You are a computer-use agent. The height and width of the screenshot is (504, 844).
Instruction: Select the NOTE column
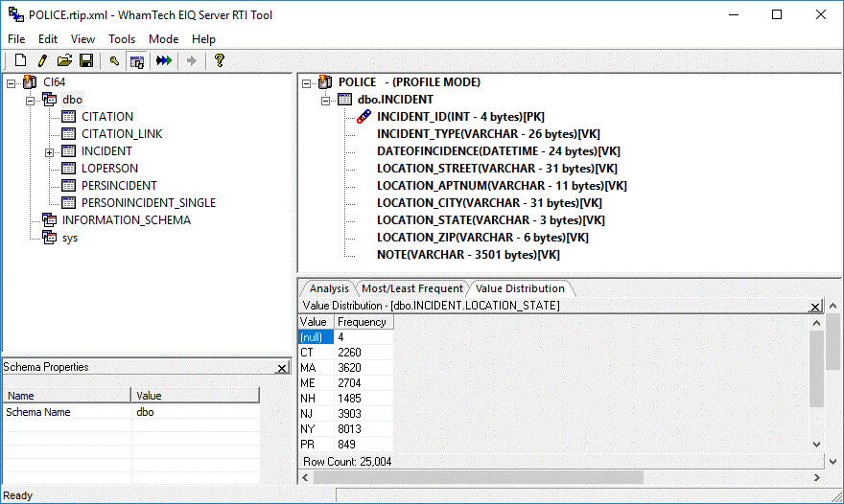point(468,255)
